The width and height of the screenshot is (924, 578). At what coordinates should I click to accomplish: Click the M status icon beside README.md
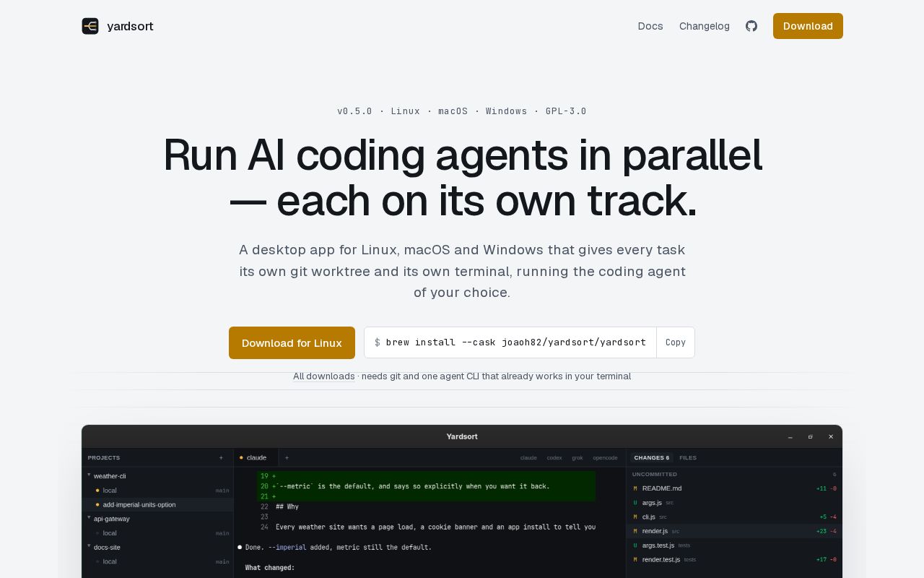635,488
